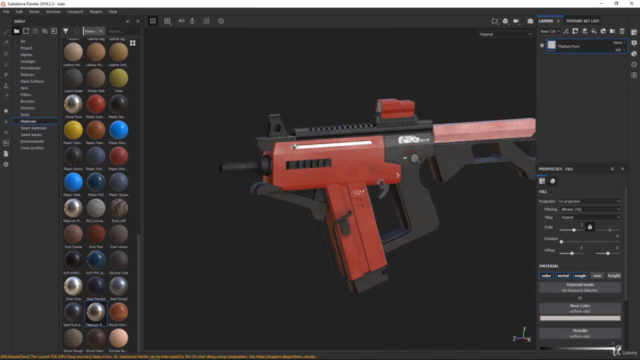This screenshot has height=360, width=640.
Task: Click the circular shelf filter icon
Action: (x=76, y=31)
